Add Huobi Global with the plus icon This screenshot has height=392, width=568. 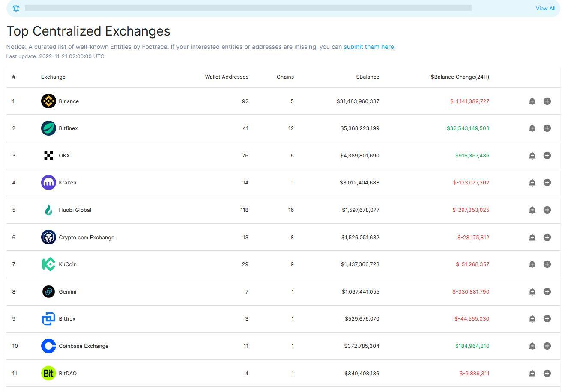pos(547,210)
